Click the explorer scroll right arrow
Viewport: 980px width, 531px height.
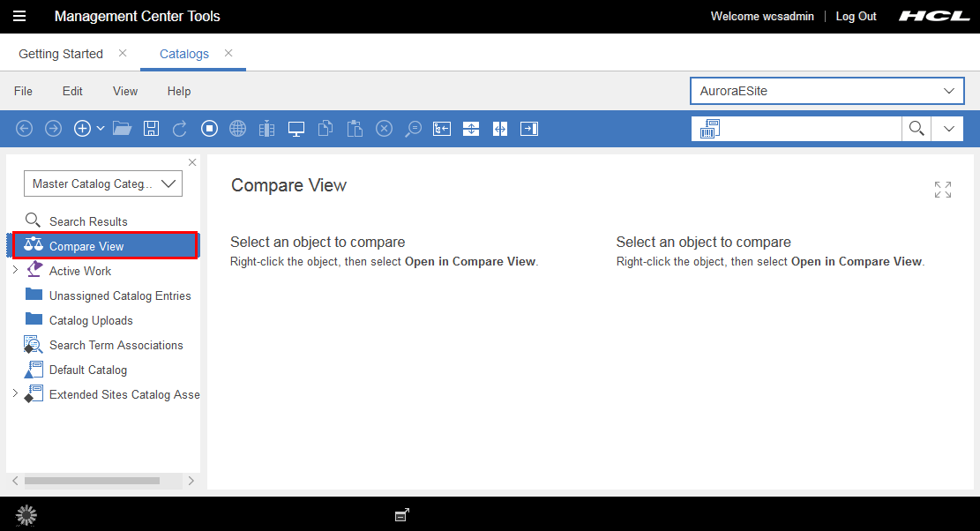[x=191, y=481]
